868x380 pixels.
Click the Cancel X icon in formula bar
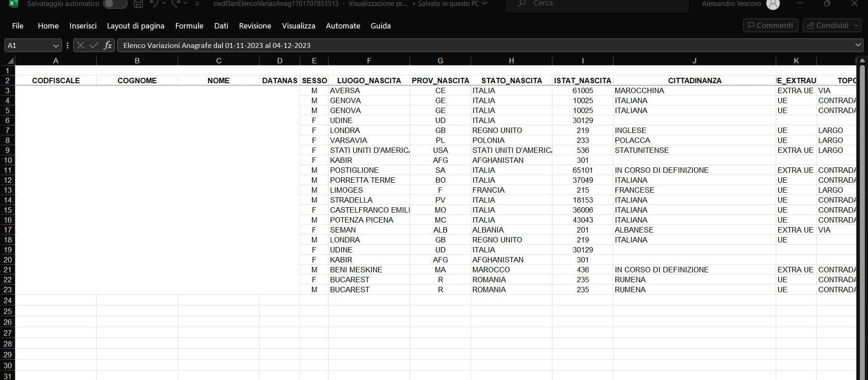[80, 45]
